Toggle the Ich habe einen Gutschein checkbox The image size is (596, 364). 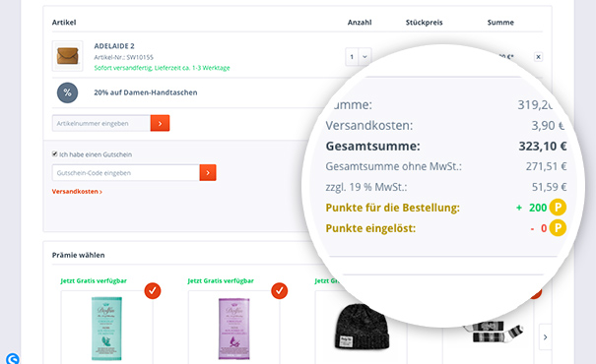coord(55,154)
